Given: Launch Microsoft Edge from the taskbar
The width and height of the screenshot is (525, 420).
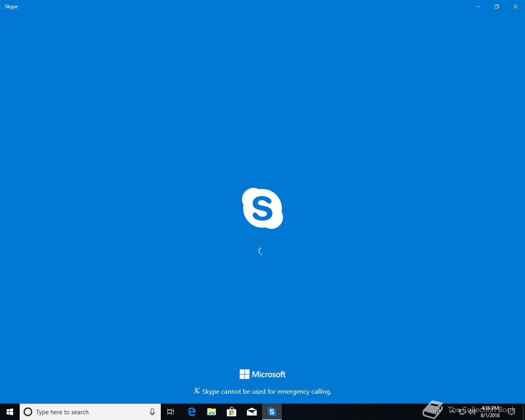Looking at the screenshot, I should tap(192, 412).
